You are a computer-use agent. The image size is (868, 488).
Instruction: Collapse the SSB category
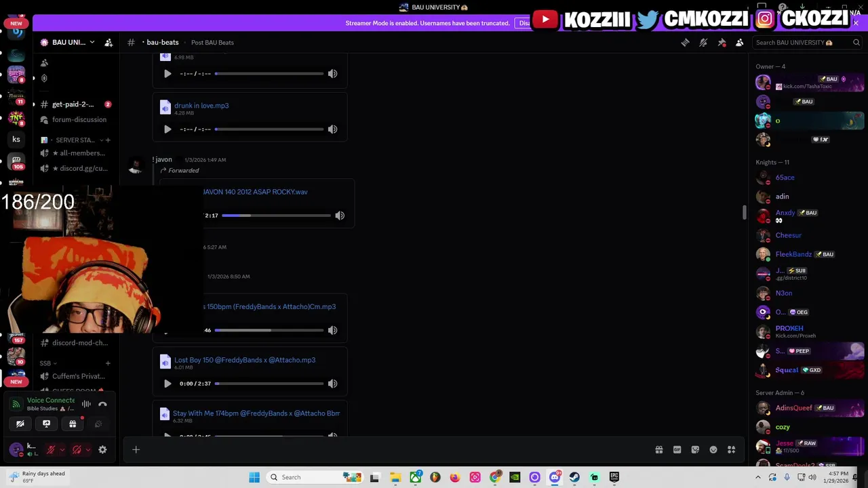pos(48,363)
